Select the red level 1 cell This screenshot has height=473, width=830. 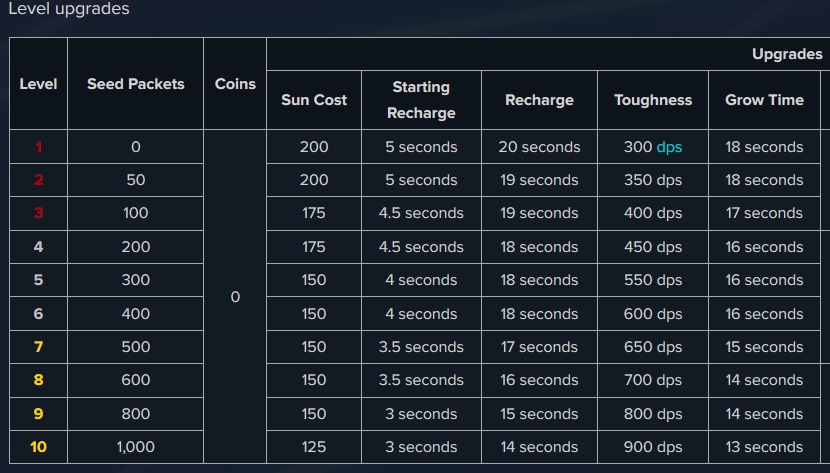tap(39, 147)
